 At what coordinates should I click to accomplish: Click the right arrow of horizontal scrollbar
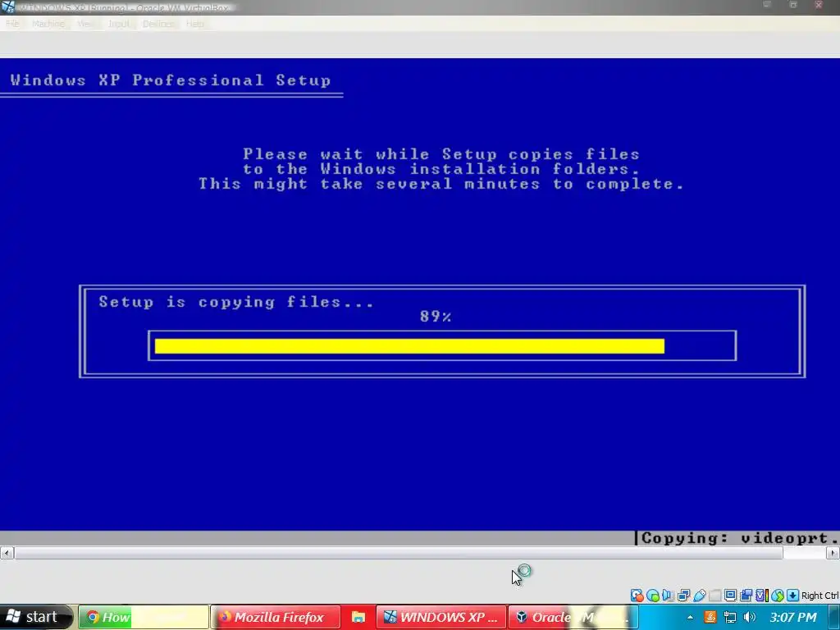pyautogui.click(x=833, y=553)
